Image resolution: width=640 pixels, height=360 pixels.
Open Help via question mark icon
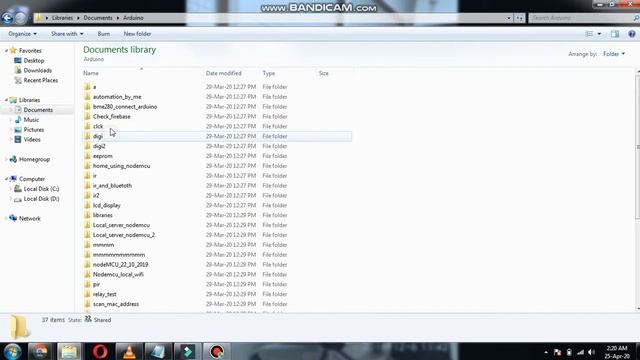coord(631,34)
